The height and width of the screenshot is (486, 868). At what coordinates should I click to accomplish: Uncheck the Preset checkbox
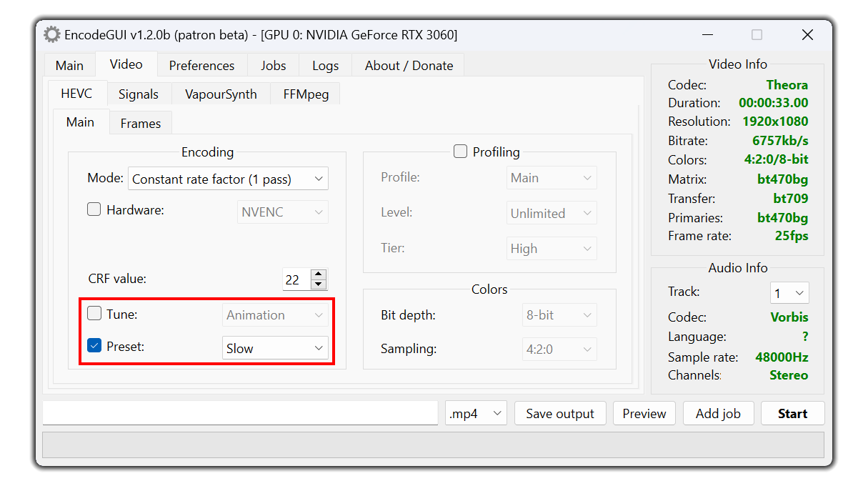coord(94,346)
